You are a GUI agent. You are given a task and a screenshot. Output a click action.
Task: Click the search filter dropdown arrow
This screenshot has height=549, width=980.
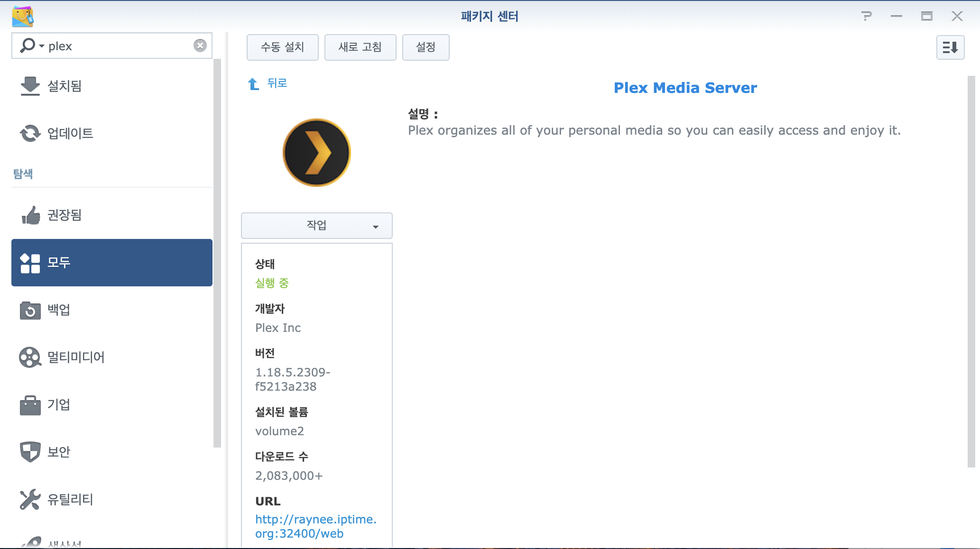[x=42, y=46]
